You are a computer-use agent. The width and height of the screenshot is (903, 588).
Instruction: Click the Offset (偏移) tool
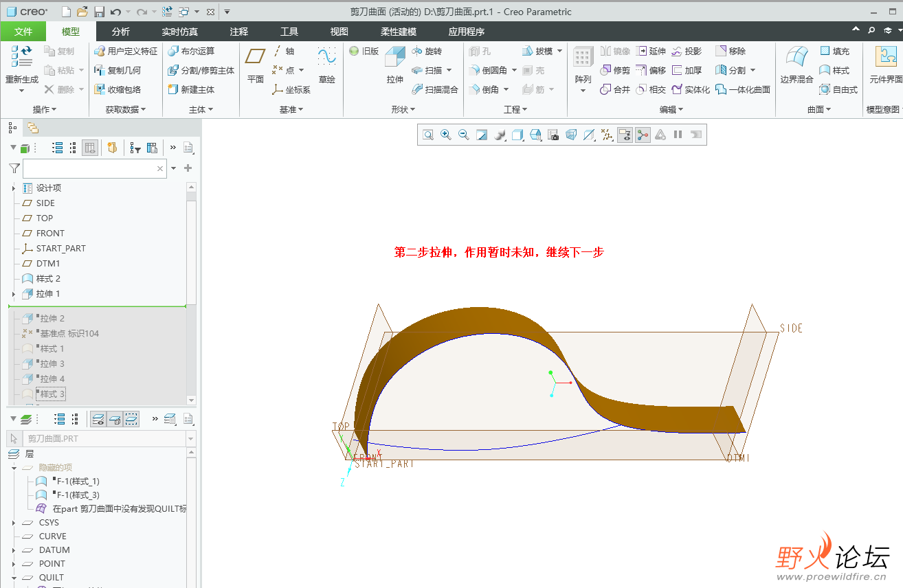[650, 71]
